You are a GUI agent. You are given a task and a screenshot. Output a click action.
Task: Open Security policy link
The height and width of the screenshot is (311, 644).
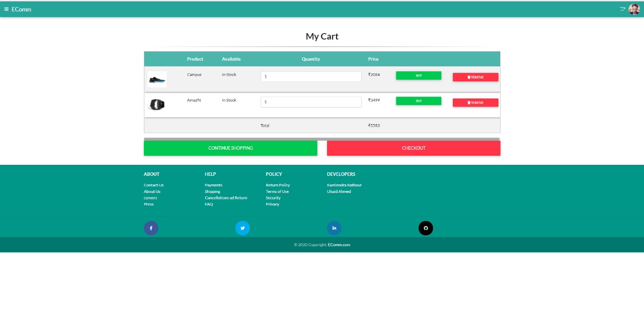273,198
